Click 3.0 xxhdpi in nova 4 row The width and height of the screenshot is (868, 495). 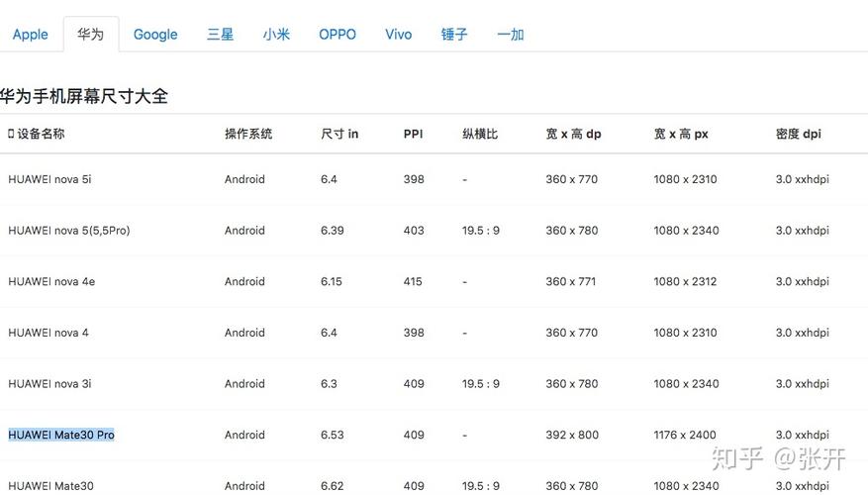tap(803, 333)
